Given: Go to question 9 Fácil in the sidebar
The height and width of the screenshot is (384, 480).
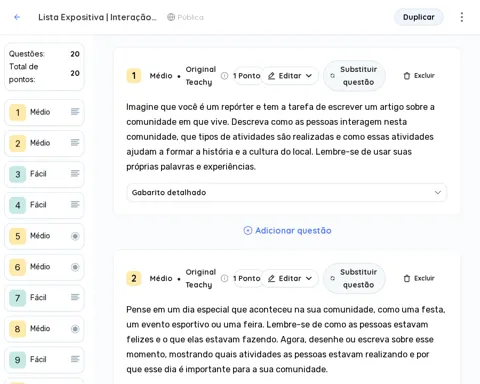Looking at the screenshot, I should (x=44, y=360).
